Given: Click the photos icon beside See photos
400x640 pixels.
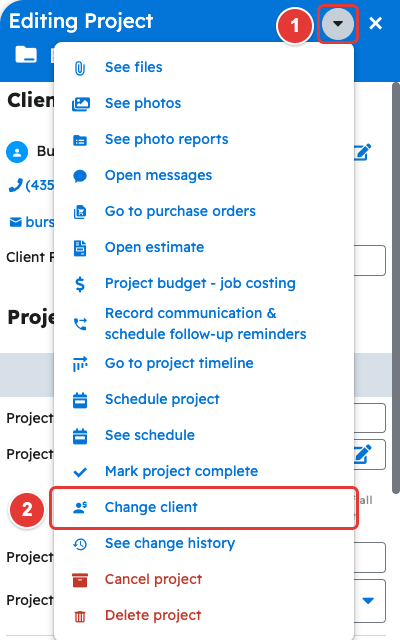Looking at the screenshot, I should [x=80, y=104].
